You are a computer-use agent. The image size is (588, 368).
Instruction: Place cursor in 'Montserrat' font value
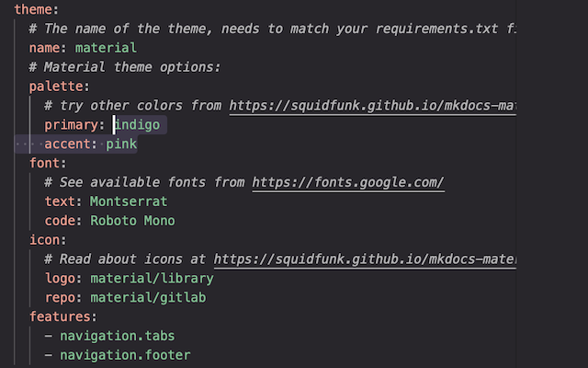point(129,201)
